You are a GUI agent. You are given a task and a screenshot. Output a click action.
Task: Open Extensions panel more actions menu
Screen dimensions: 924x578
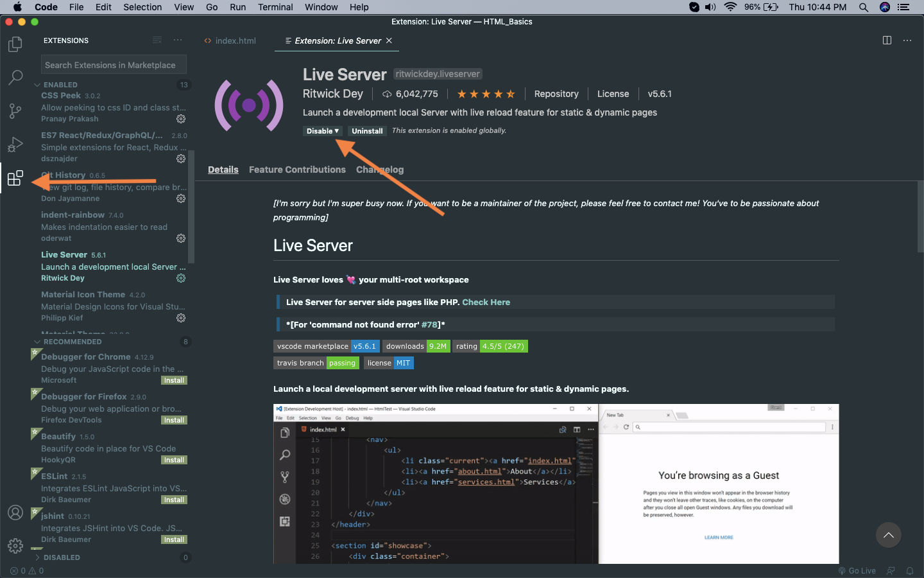[178, 40]
